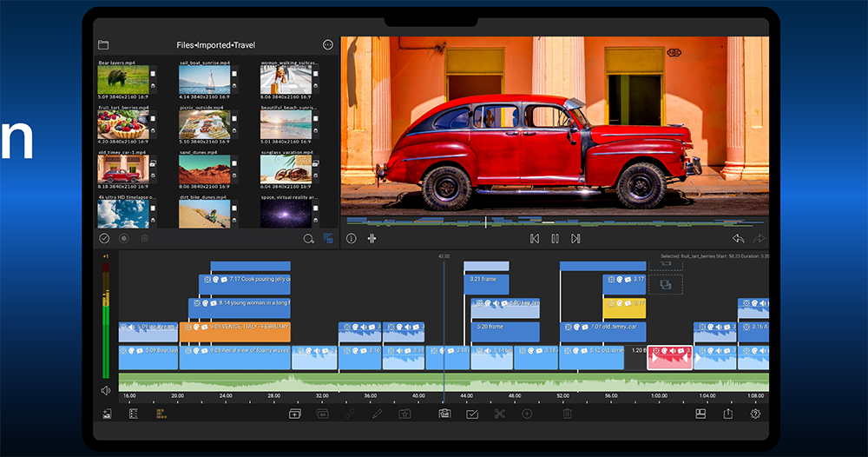Click the add clip to timeline icon
The height and width of the screenshot is (457, 868).
click(x=294, y=414)
